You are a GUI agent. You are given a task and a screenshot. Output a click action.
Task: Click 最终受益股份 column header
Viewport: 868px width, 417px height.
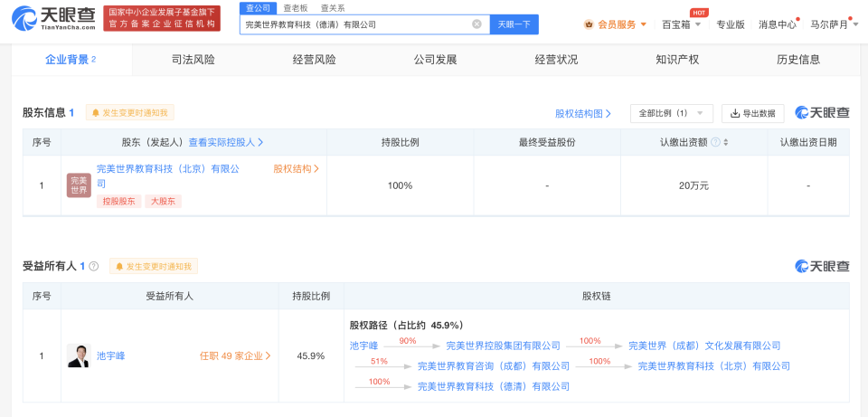(547, 142)
